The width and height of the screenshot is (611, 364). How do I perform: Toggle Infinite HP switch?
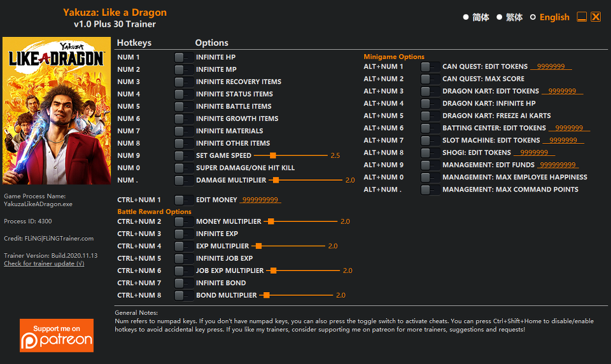[183, 57]
